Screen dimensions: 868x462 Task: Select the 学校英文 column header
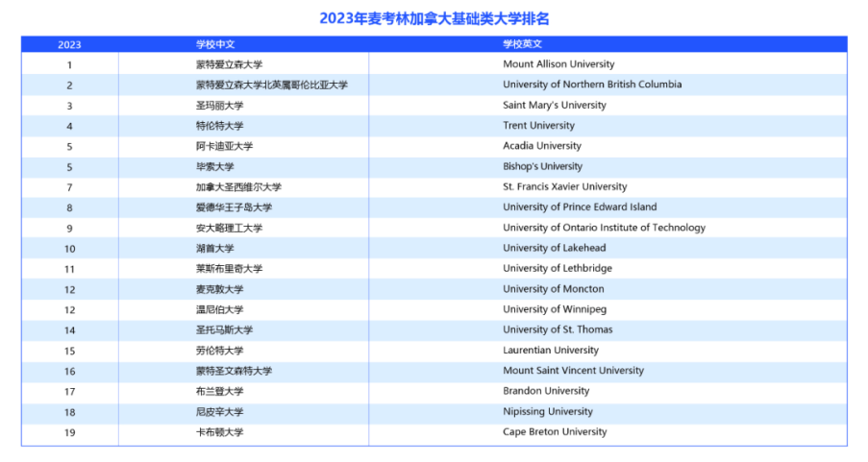coord(523,44)
